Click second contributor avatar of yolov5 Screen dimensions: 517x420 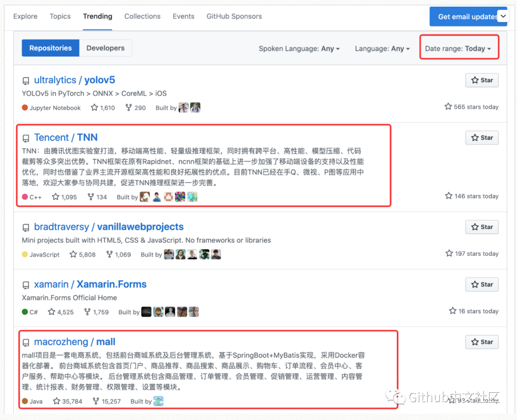(x=195, y=108)
